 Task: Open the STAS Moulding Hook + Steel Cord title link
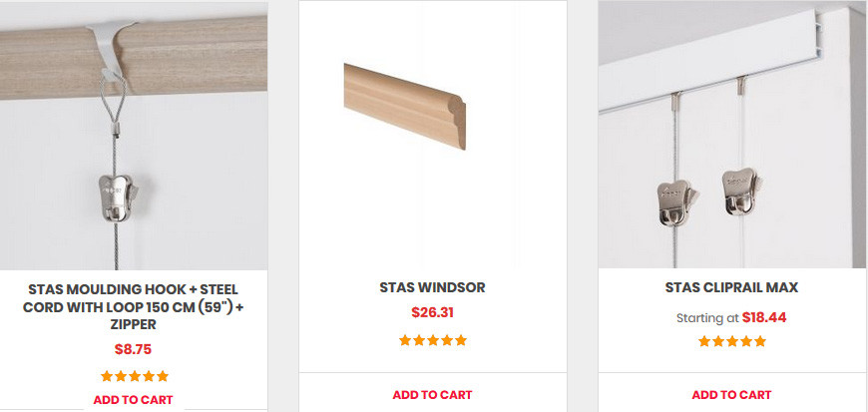click(x=134, y=305)
